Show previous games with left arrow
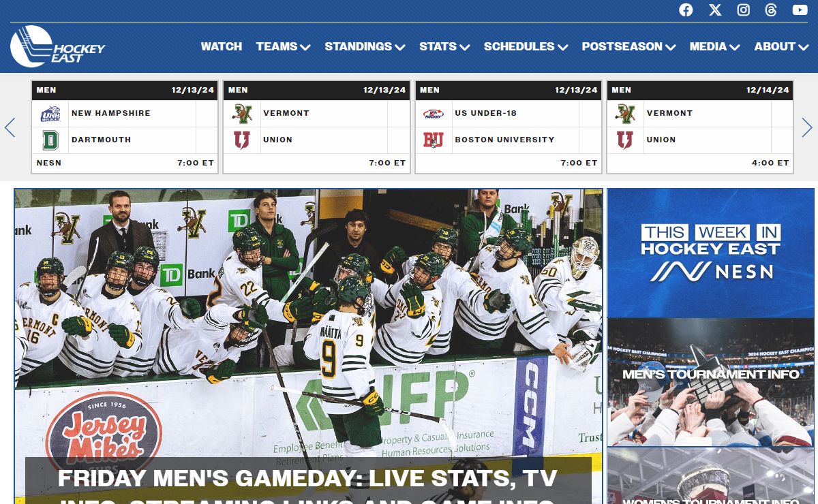Image resolution: width=818 pixels, height=504 pixels. tap(10, 127)
